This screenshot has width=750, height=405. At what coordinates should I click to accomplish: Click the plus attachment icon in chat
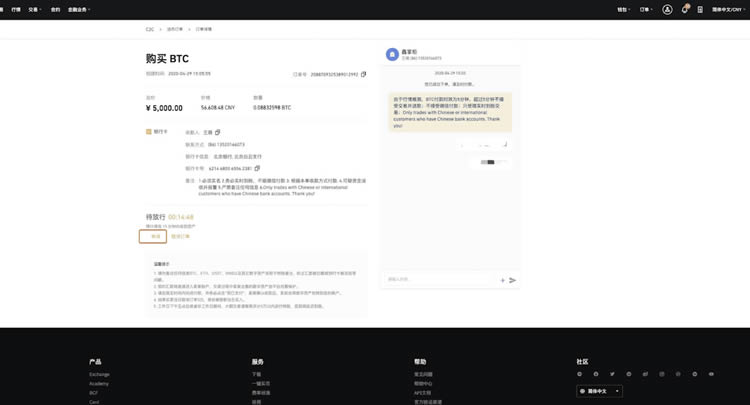tap(502, 280)
